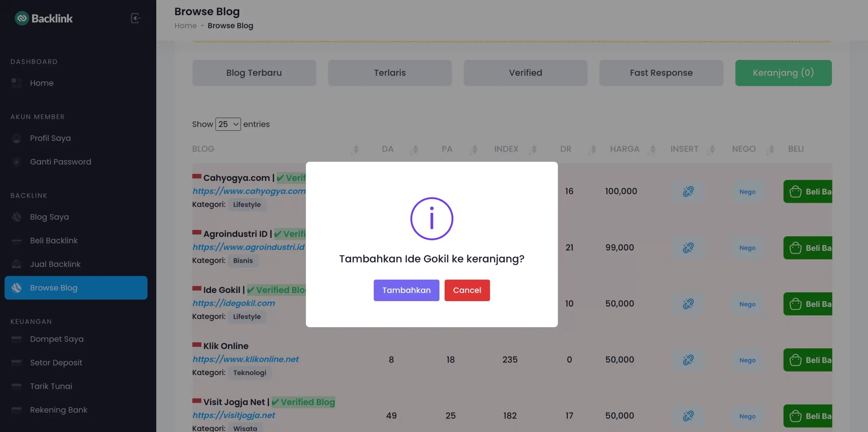Click the Ganti Password lock icon
Viewport: 868px width, 432px height.
17,162
